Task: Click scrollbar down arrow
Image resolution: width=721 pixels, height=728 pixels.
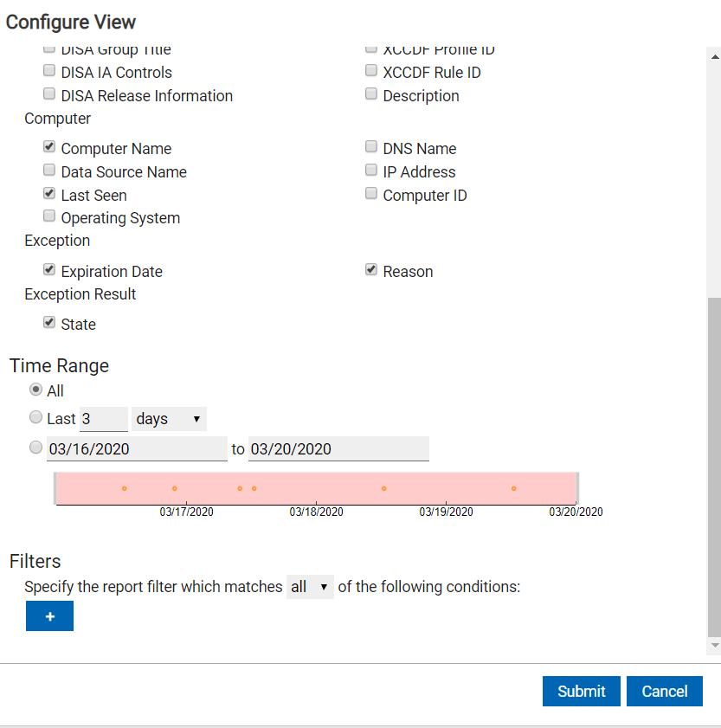Action: pos(714,646)
